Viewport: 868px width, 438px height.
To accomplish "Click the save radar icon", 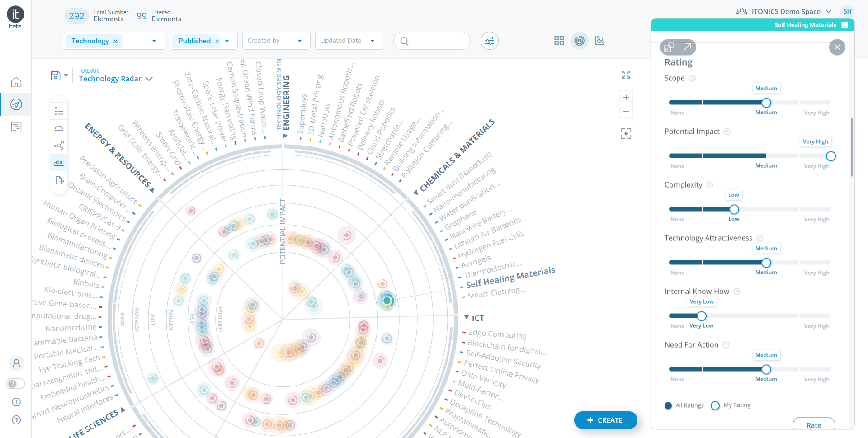I will (55, 75).
